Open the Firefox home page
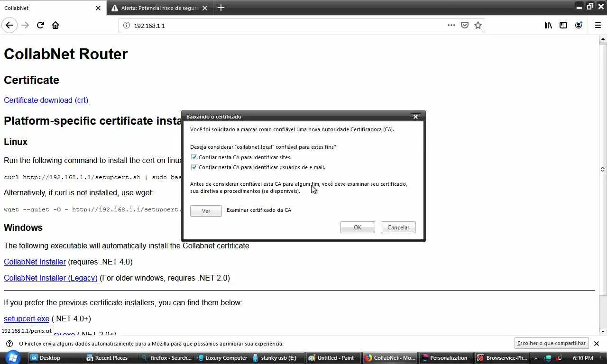The image size is (607, 364). [x=55, y=25]
